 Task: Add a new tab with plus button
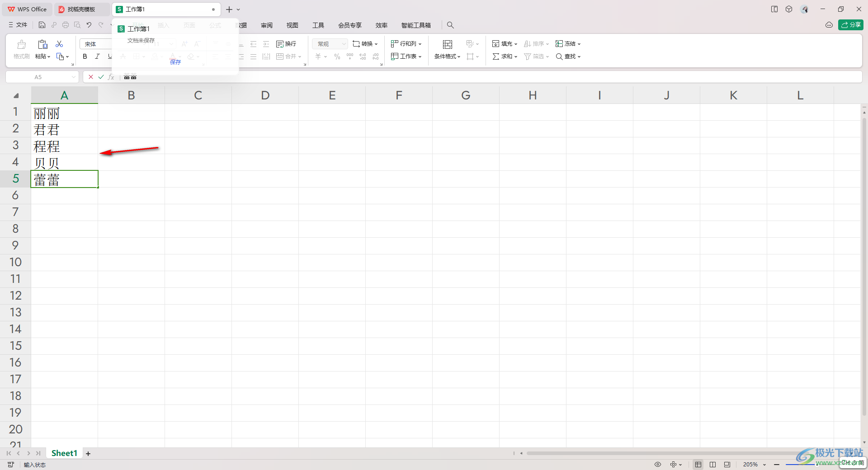click(x=229, y=9)
